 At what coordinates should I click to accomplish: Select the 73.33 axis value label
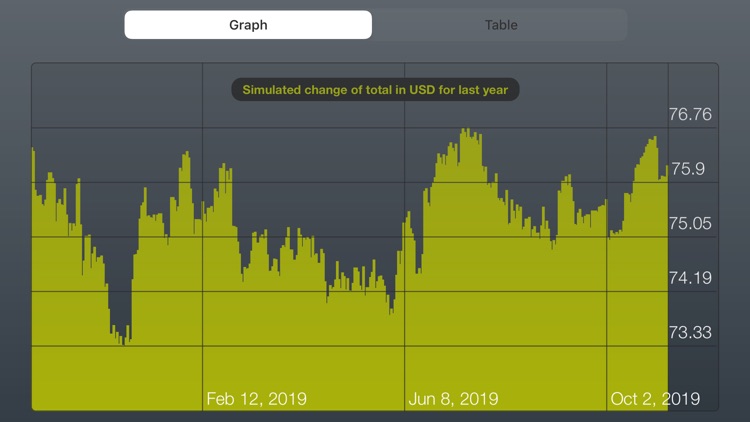point(690,333)
